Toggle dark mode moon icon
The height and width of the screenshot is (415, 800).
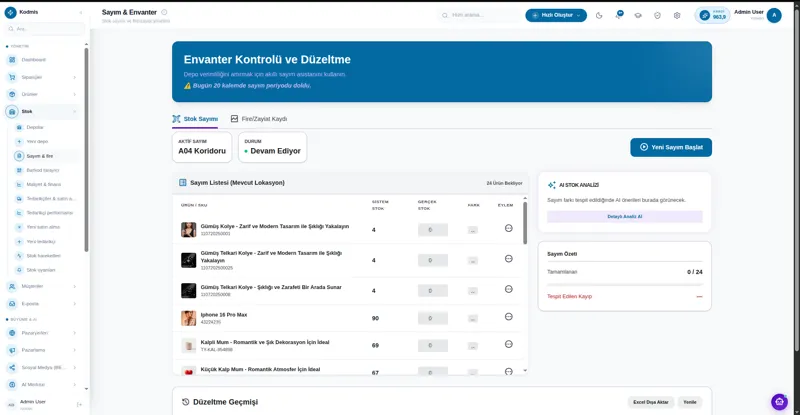pos(599,15)
